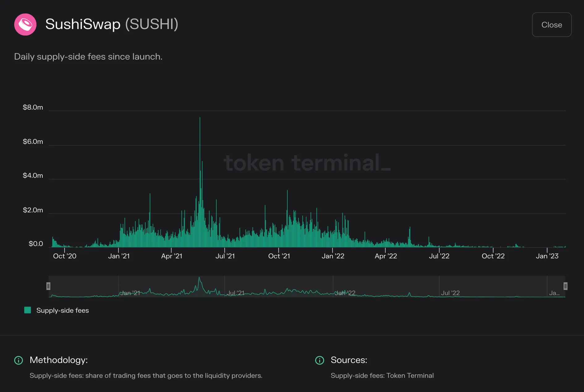584x392 pixels.
Task: Click the Supply-side fees legend label
Action: (x=62, y=311)
